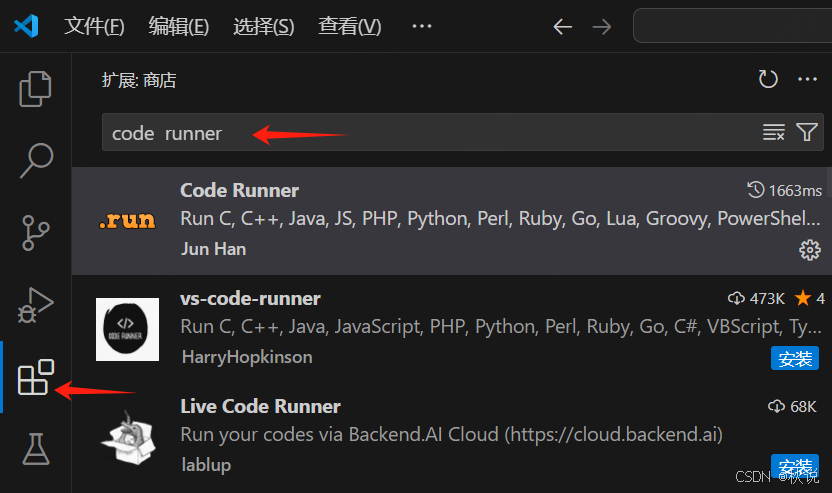Open extensions panel more actions menu
The width and height of the screenshot is (832, 493).
(808, 80)
